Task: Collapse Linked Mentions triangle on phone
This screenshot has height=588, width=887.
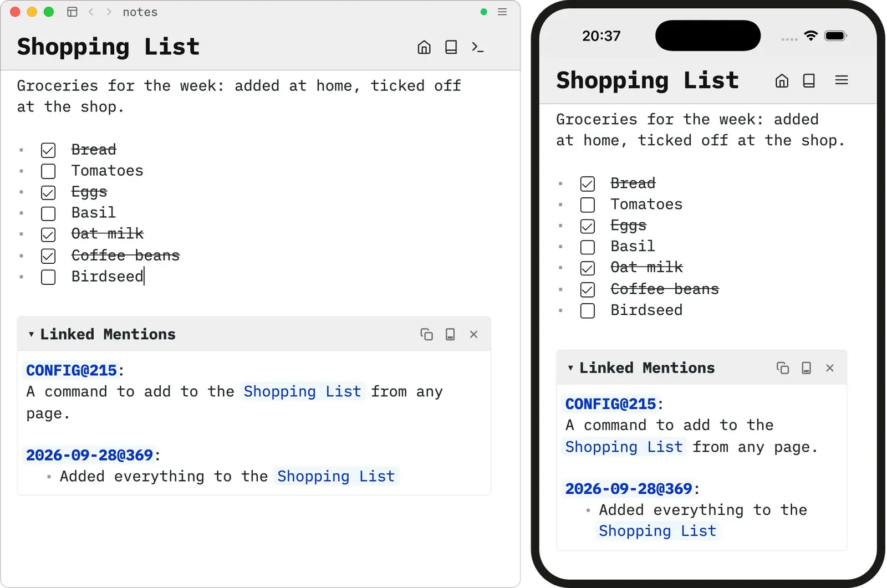Action: pyautogui.click(x=570, y=368)
